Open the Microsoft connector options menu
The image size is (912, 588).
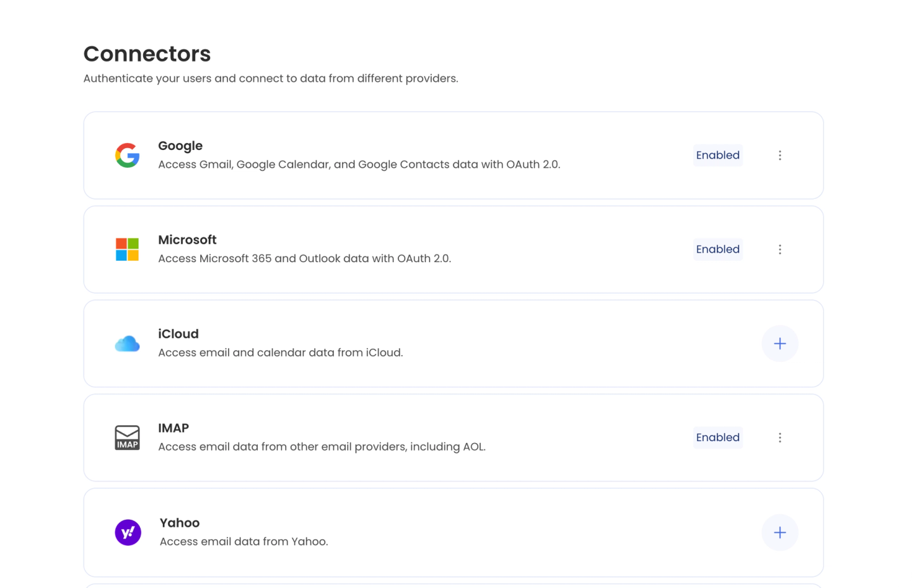[780, 249]
